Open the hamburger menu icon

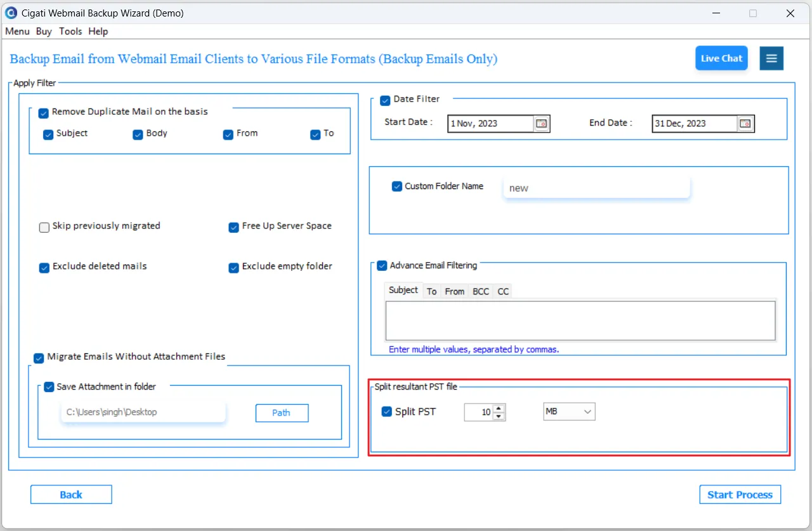pos(771,58)
